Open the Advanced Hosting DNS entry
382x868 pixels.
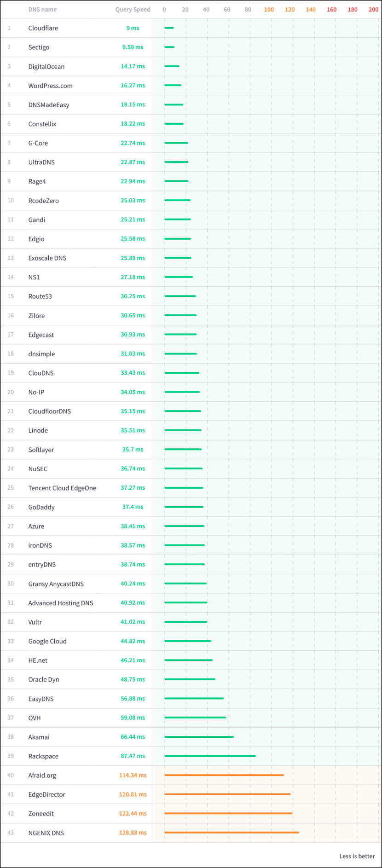[x=61, y=603]
